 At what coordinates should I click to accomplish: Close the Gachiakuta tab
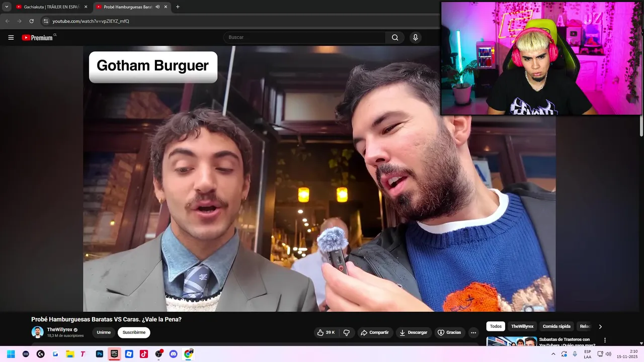tap(86, 7)
